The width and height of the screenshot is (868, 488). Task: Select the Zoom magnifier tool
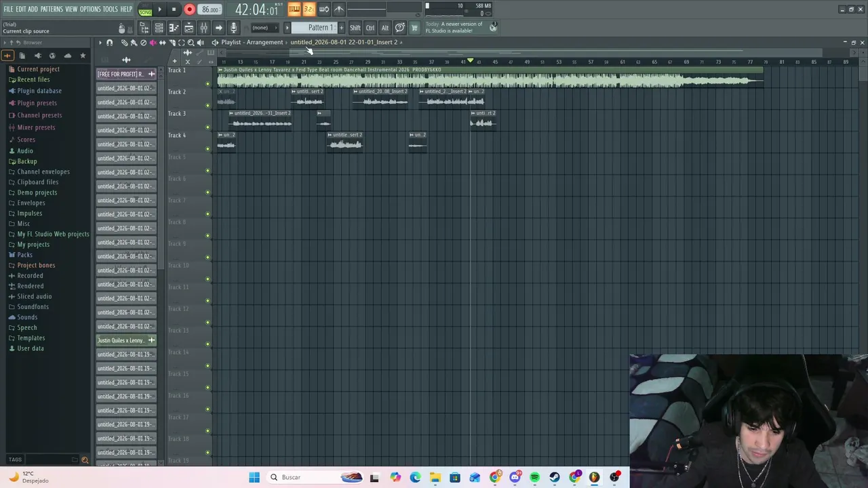191,42
